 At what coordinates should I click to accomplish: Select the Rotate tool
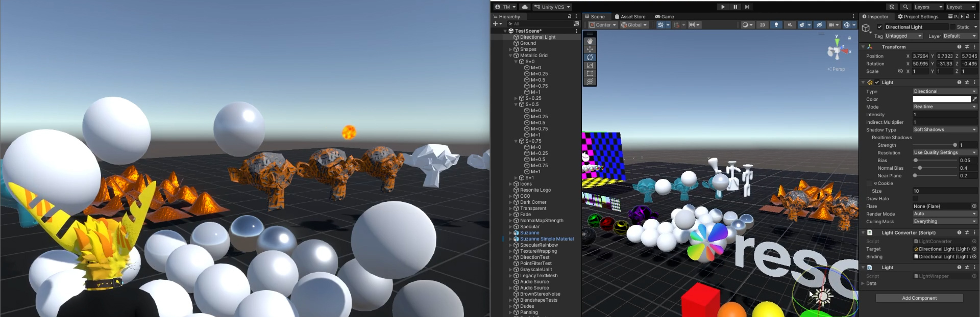[590, 58]
